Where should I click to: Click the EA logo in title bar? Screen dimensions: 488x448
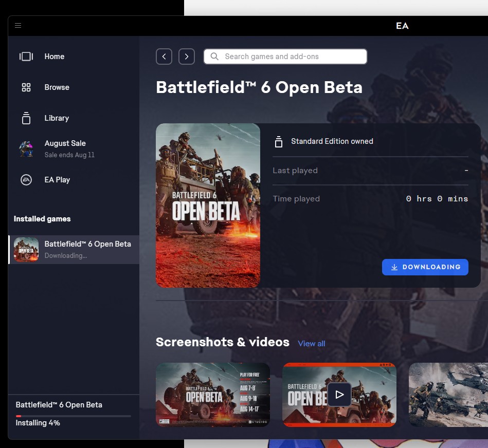coord(402,26)
